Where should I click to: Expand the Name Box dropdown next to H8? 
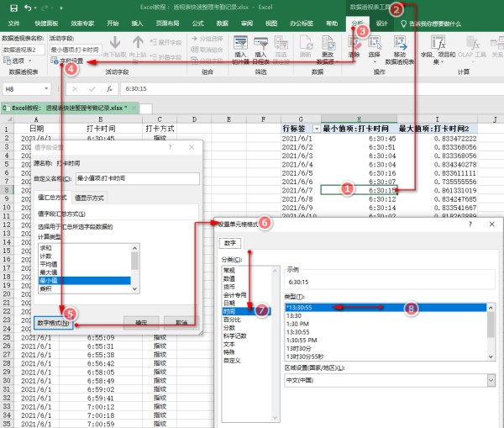[46, 88]
